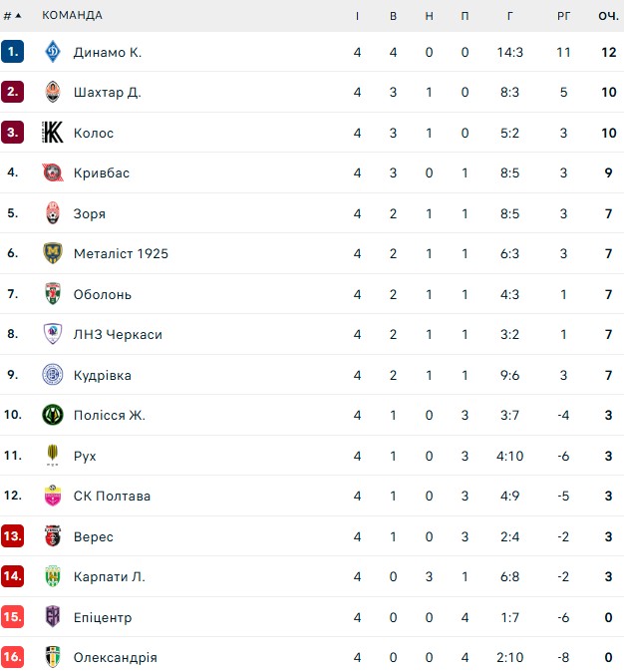This screenshot has width=624, height=672.
Task: Click the Динамо К. team logo
Action: click(53, 52)
